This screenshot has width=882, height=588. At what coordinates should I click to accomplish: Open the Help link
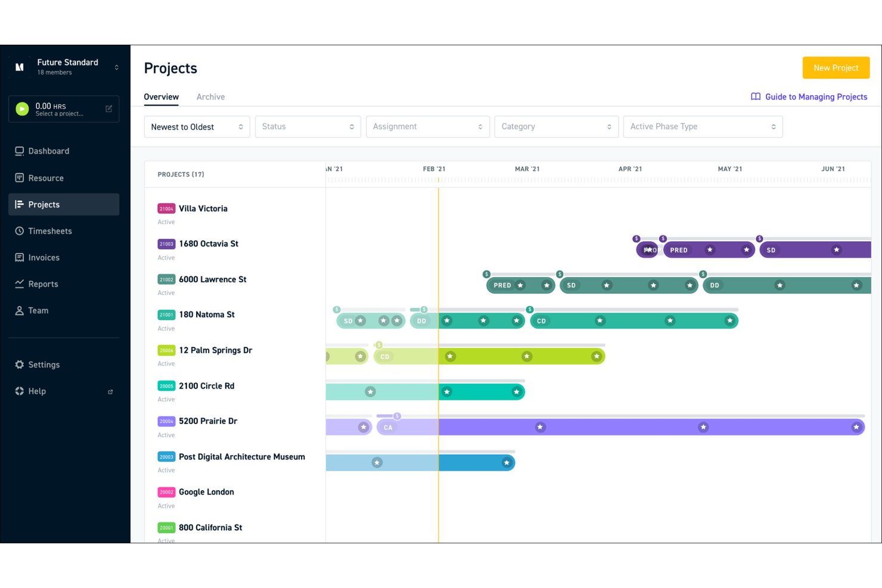(64, 391)
